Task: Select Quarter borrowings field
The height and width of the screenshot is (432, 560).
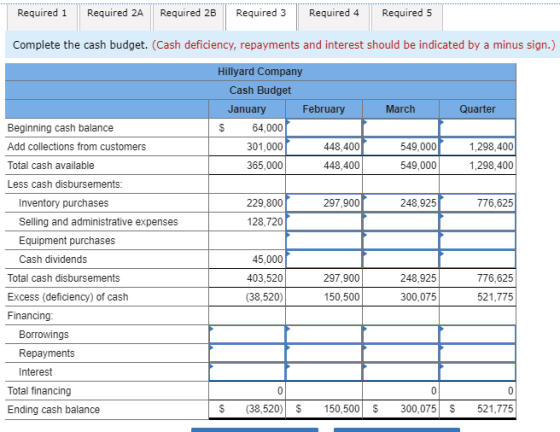Action: (478, 335)
